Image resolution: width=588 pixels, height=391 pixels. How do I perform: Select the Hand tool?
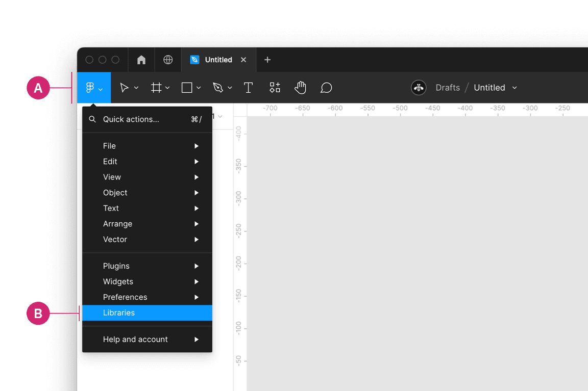click(300, 88)
